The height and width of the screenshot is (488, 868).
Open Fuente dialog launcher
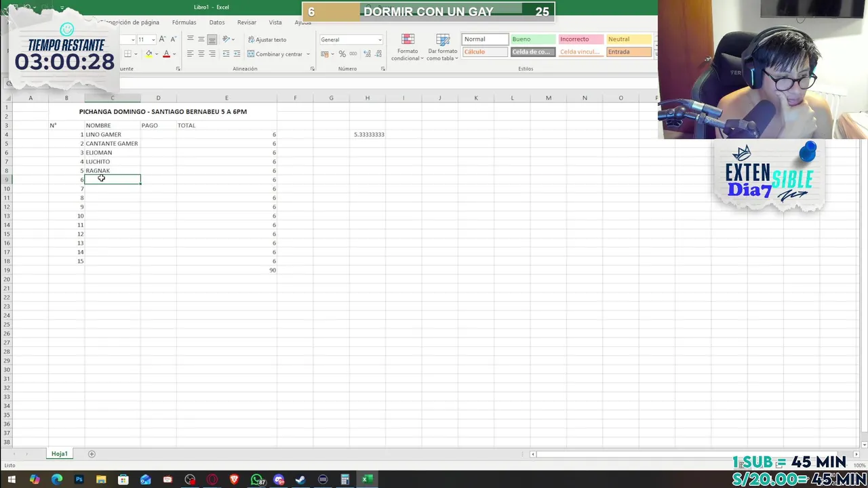click(178, 68)
